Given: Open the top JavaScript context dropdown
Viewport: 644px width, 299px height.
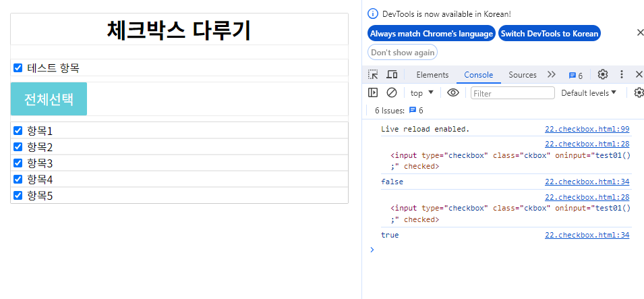Looking at the screenshot, I should [x=422, y=93].
